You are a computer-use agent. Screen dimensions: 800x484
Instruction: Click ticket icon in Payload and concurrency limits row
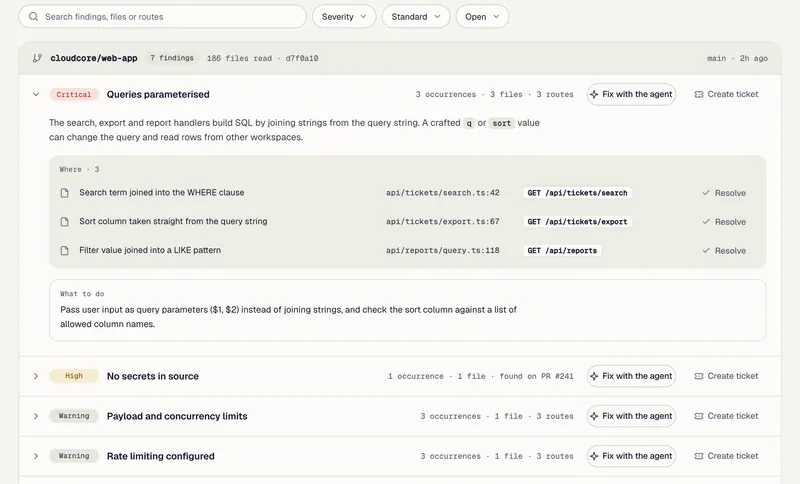tap(699, 416)
